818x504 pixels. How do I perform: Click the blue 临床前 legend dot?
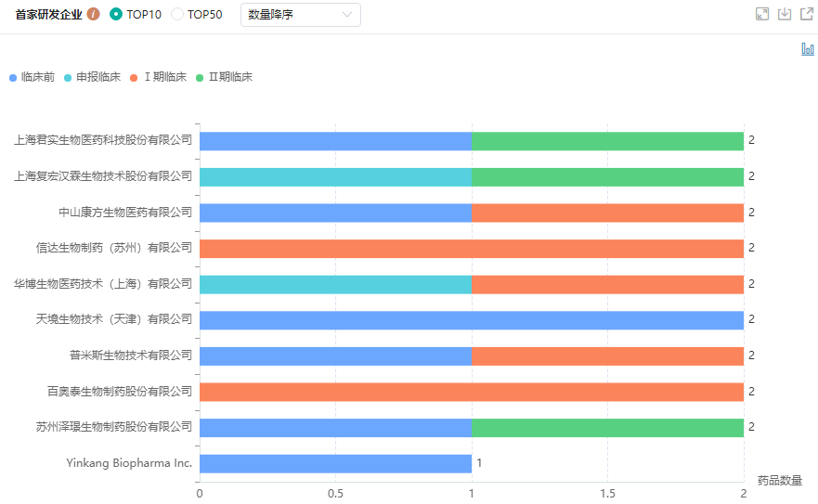pyautogui.click(x=13, y=78)
